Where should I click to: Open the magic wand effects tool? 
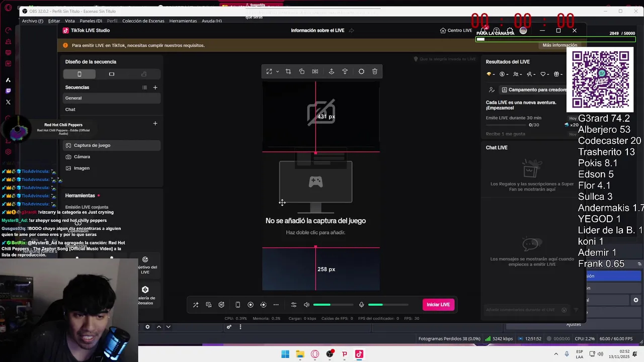coord(196,305)
